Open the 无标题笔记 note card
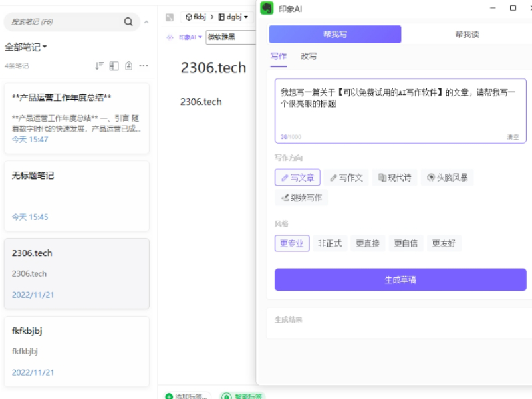The image size is (532, 399). [x=76, y=196]
